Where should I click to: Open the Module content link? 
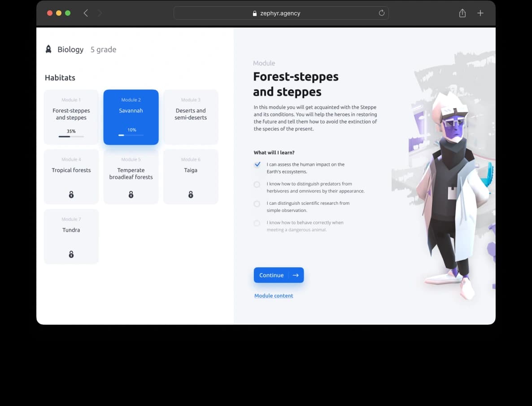[x=274, y=296]
